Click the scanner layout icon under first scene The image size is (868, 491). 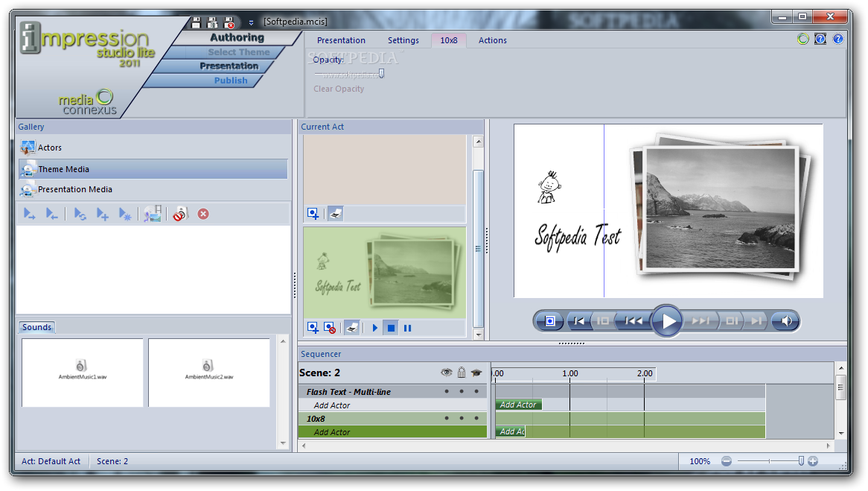(336, 214)
